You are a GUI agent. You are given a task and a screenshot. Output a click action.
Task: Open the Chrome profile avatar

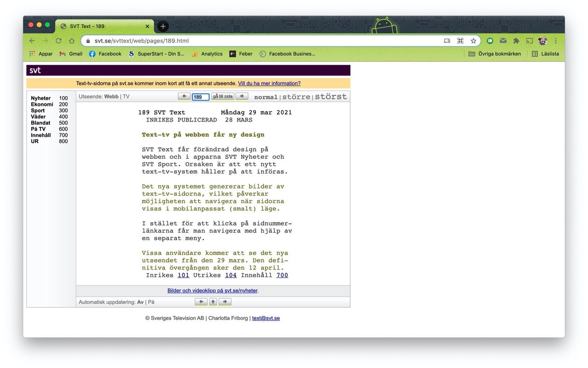pyautogui.click(x=543, y=41)
